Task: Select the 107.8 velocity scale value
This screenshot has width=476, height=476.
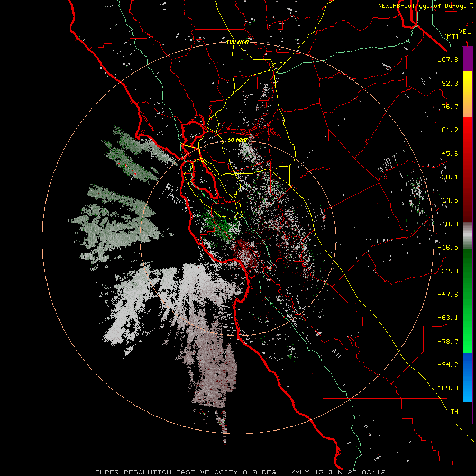Action: [448, 59]
